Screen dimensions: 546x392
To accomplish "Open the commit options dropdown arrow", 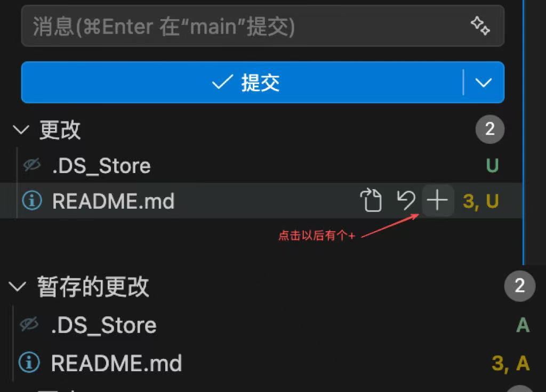I will point(483,83).
